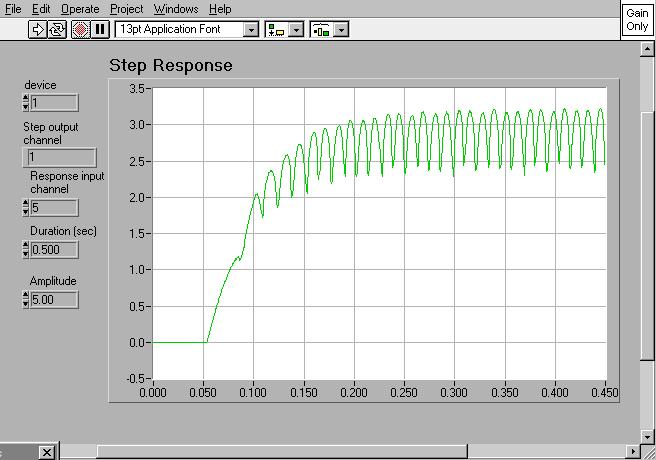656x460 pixels.
Task: Click the Duration (sec) label
Action: tap(63, 231)
